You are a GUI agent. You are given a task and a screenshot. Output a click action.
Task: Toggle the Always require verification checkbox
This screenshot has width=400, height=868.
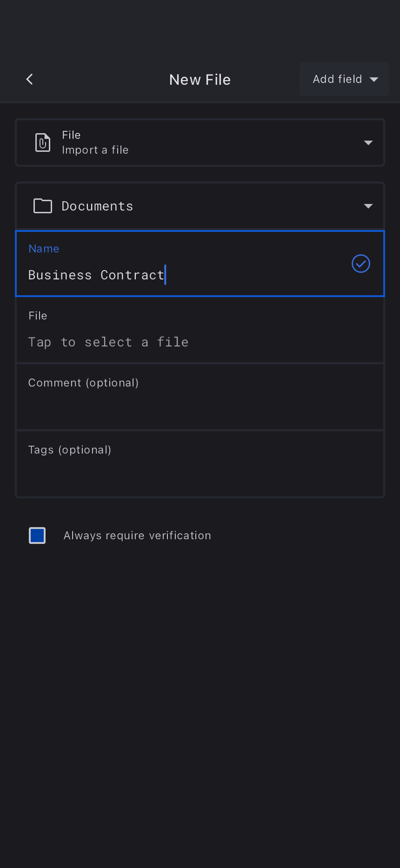pos(37,536)
